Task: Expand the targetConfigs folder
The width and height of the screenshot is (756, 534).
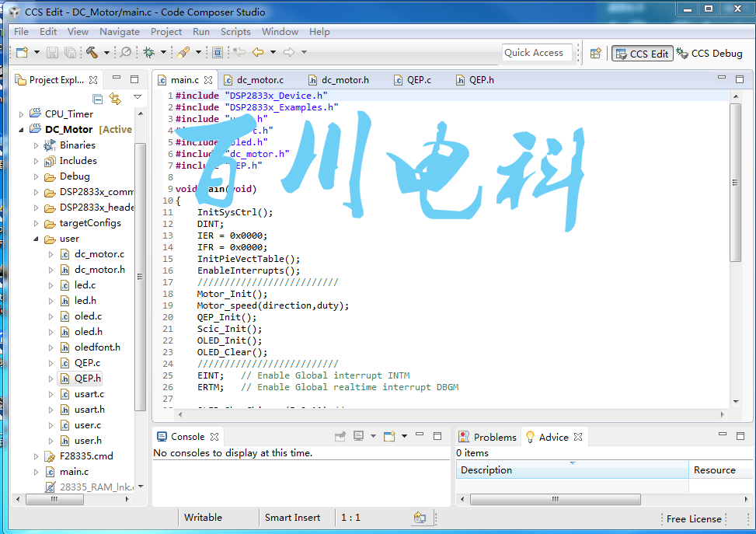Action: pos(36,223)
